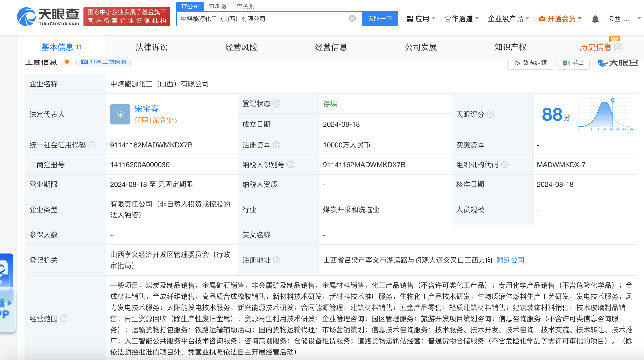This screenshot has height=360, width=644.
Task: Click help icon next to 经营范围
Action: (64, 319)
